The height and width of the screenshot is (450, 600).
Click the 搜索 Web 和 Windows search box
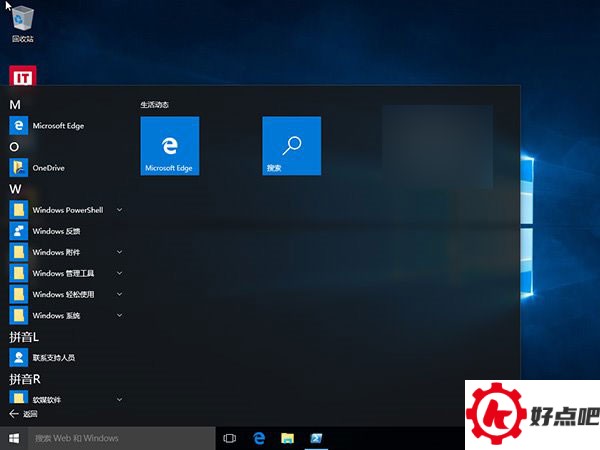pyautogui.click(x=122, y=438)
